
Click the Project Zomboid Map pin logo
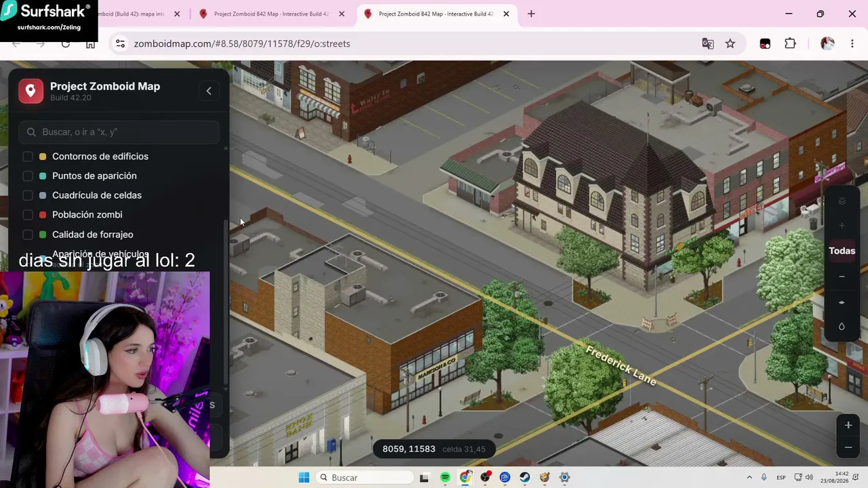[x=31, y=91]
